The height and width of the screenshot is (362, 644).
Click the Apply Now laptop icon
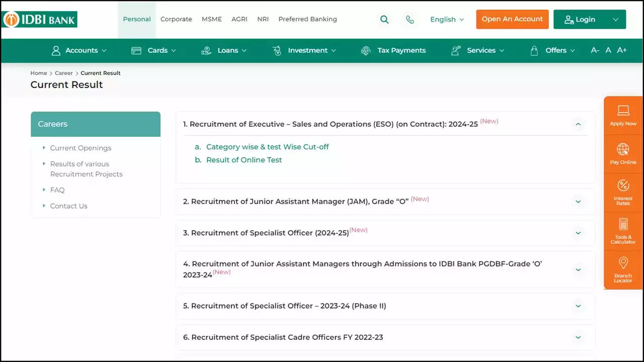click(623, 110)
